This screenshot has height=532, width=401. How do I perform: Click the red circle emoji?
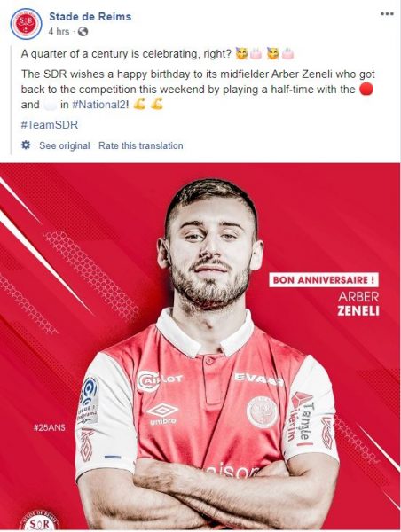(x=366, y=90)
